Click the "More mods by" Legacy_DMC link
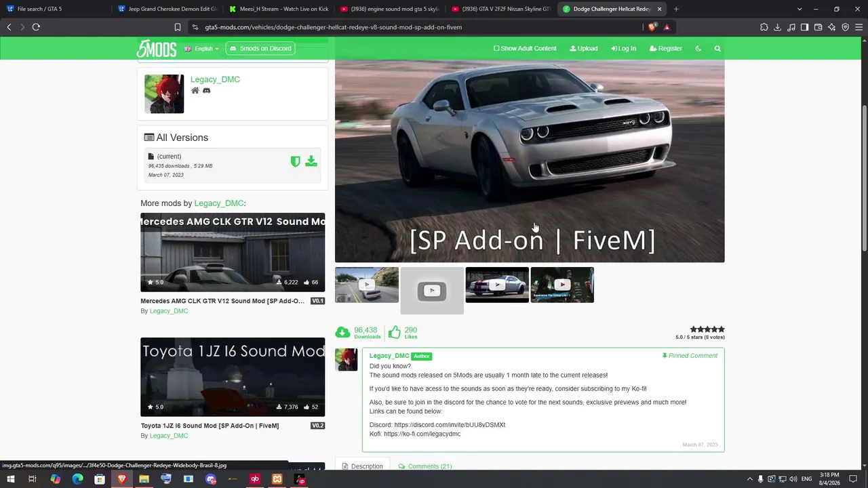 pyautogui.click(x=219, y=203)
